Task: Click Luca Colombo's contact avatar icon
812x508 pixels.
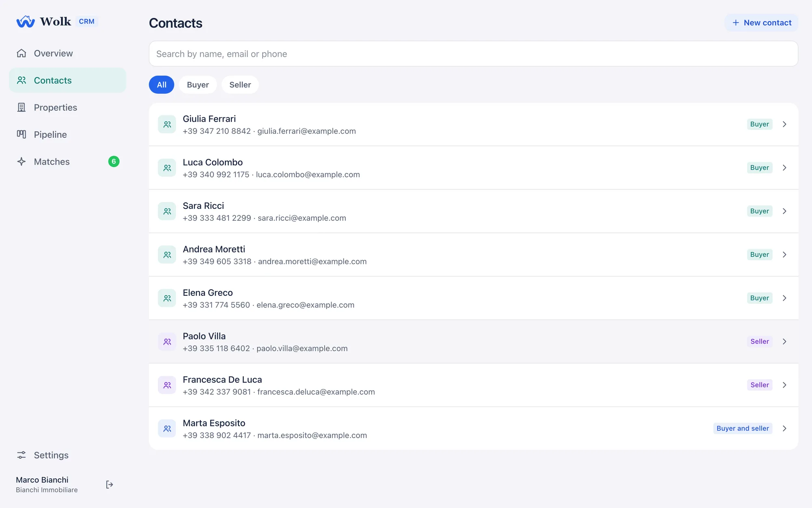Action: point(167,168)
